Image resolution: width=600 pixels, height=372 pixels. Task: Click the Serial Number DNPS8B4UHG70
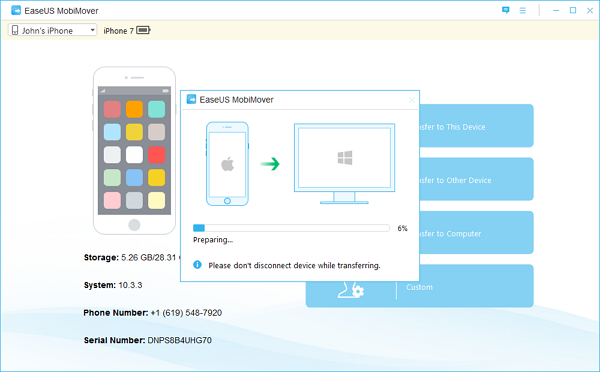tap(148, 340)
